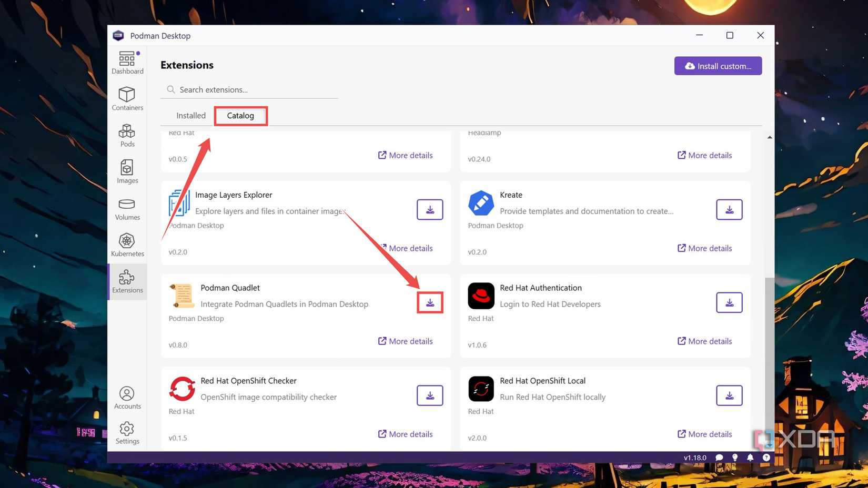Install the Image Layers Explorer extension
The image size is (868, 488).
pos(430,209)
